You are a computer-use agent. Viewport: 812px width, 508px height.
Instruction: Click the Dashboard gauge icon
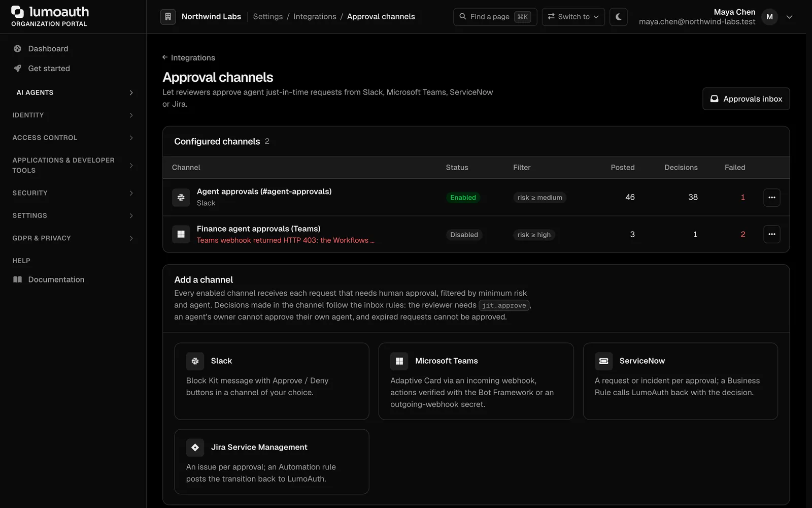point(18,49)
